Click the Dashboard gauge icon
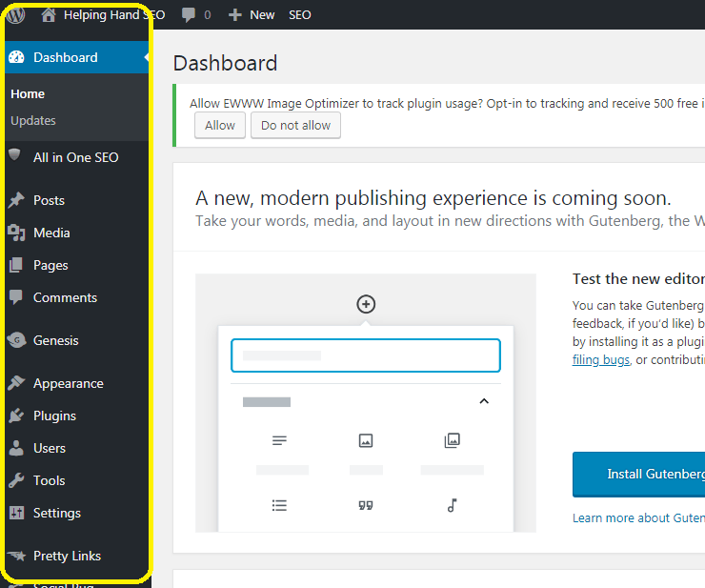The height and width of the screenshot is (588, 705). point(16,57)
